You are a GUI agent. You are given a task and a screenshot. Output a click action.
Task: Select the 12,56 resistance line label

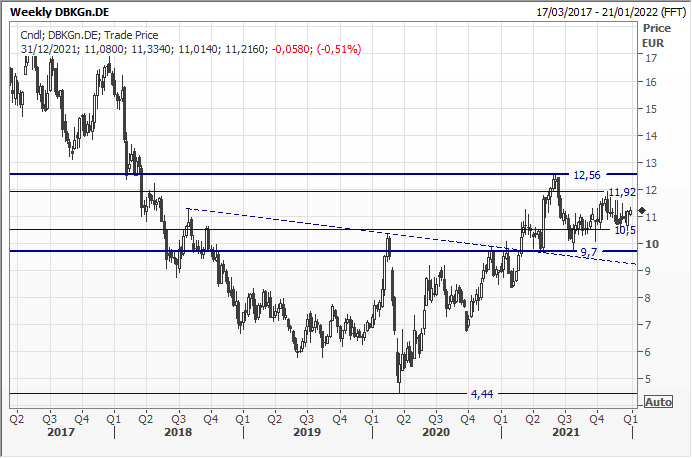click(x=585, y=175)
